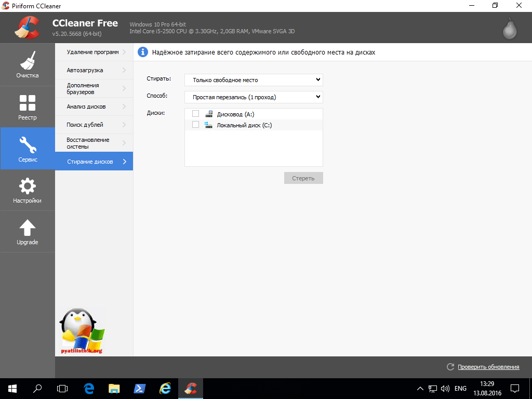
Task: Expand the Удаление программ menu entry
Action: click(94, 52)
